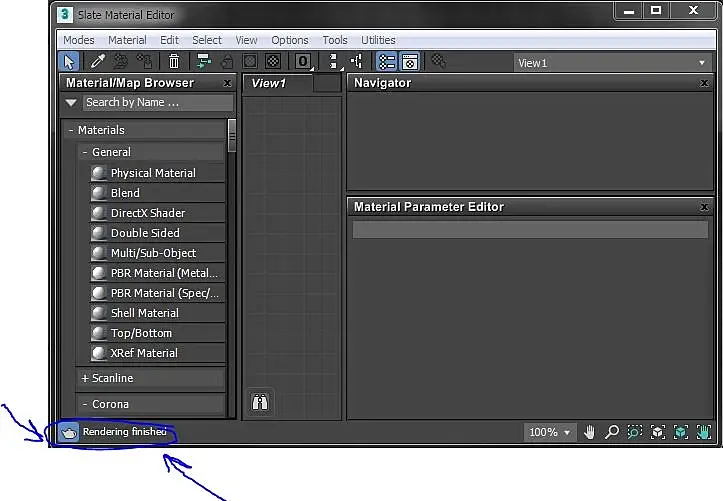Open the Edit menu
723x501 pixels.
click(x=169, y=40)
